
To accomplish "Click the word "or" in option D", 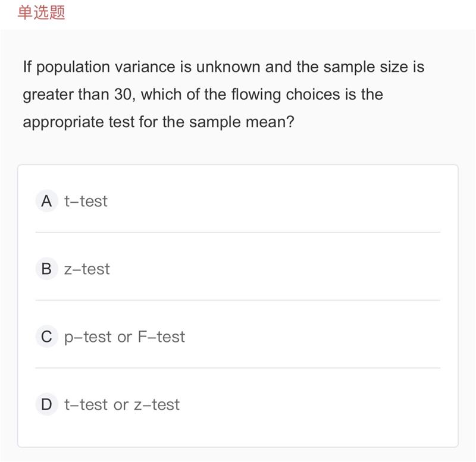I will pyautogui.click(x=121, y=406).
